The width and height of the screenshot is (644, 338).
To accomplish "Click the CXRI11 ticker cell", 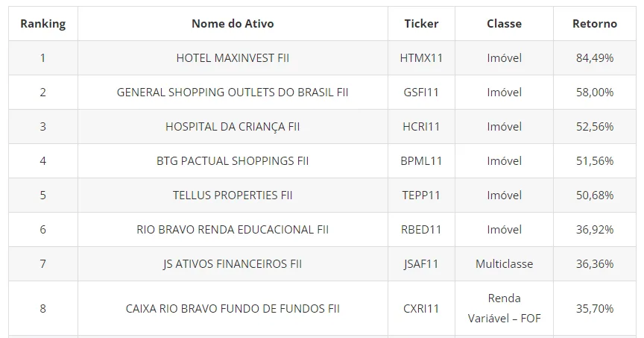I will click(x=421, y=308).
